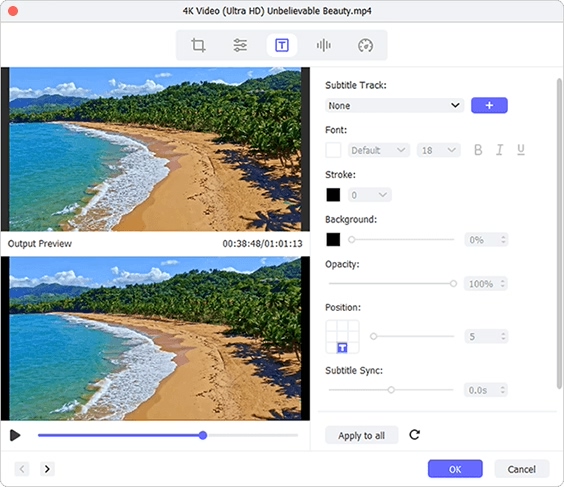Toggle italic subtitle text
The width and height of the screenshot is (564, 487).
point(499,150)
